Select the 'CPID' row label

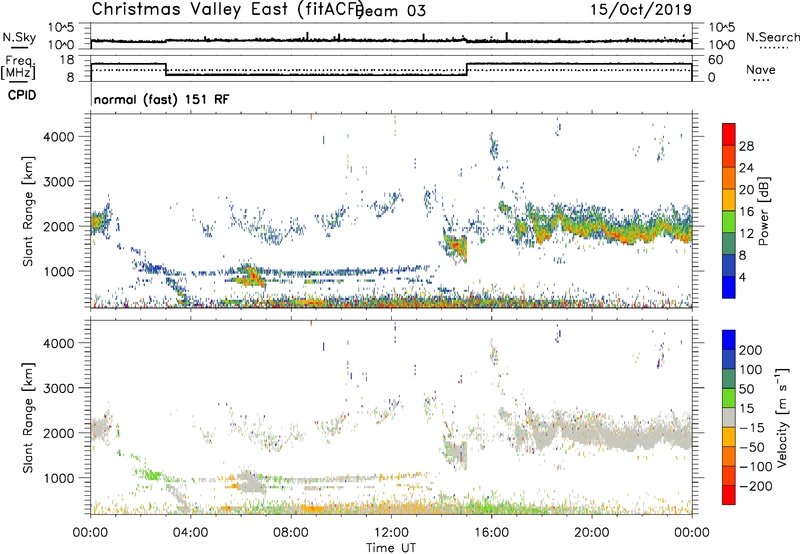(22, 95)
